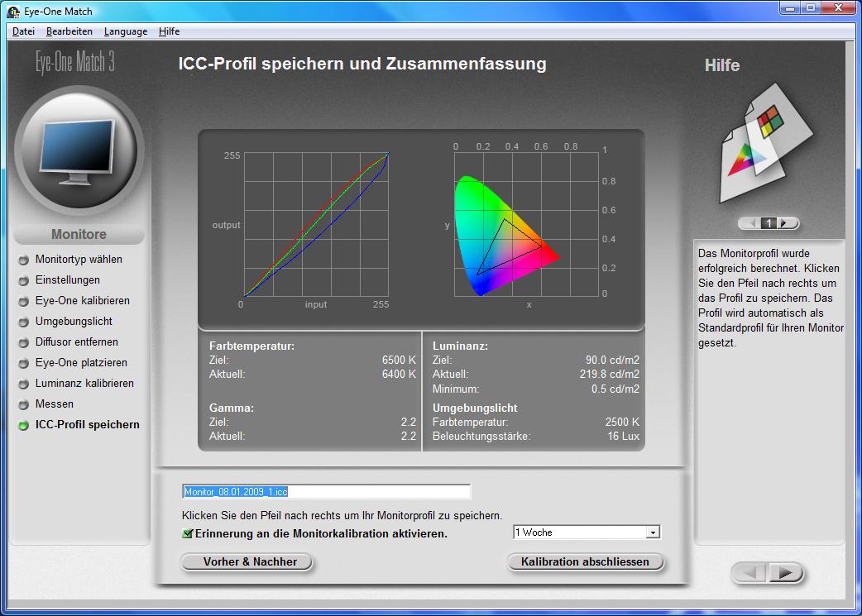Image resolution: width=862 pixels, height=616 pixels.
Task: Open the Datei menu
Action: 23,31
